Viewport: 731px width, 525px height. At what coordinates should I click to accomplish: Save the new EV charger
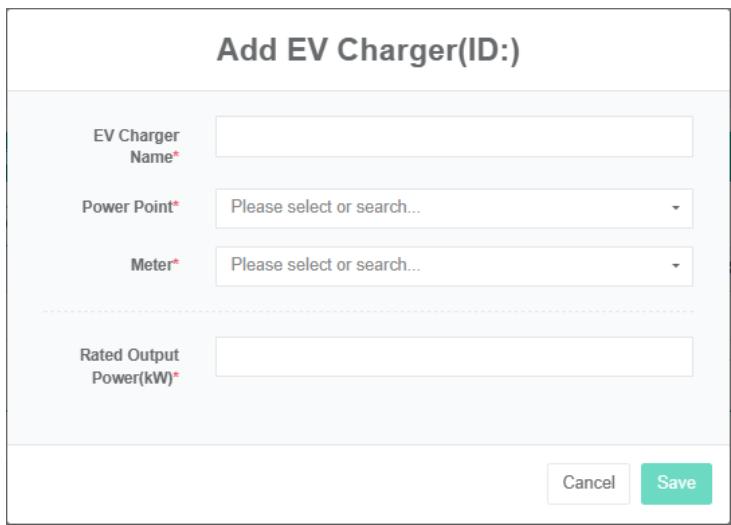pos(676,483)
